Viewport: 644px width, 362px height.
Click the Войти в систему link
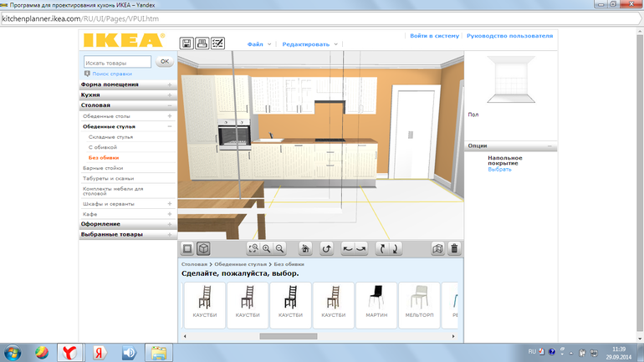(434, 36)
